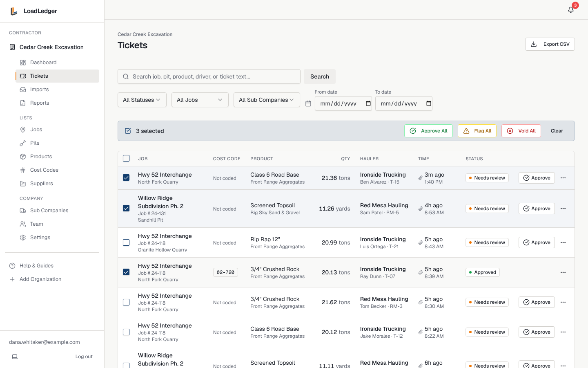Open date picker in To date field
This screenshot has width=588, height=368.
(429, 103)
